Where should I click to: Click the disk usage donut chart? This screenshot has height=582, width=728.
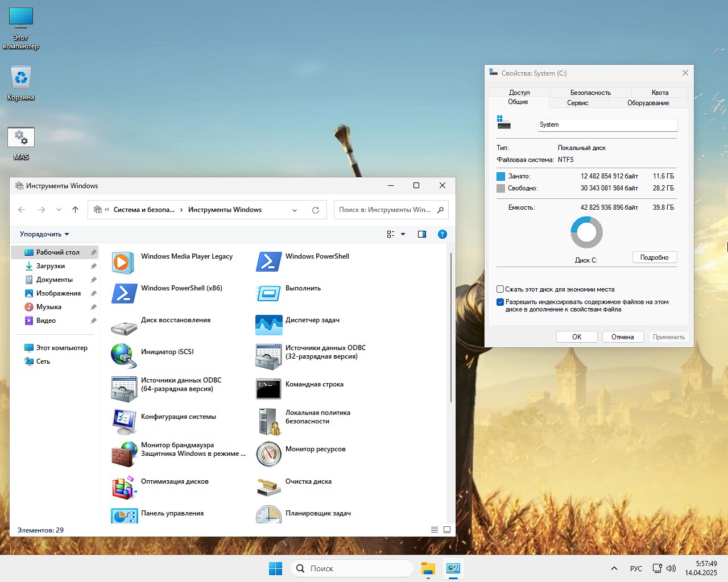[586, 232]
